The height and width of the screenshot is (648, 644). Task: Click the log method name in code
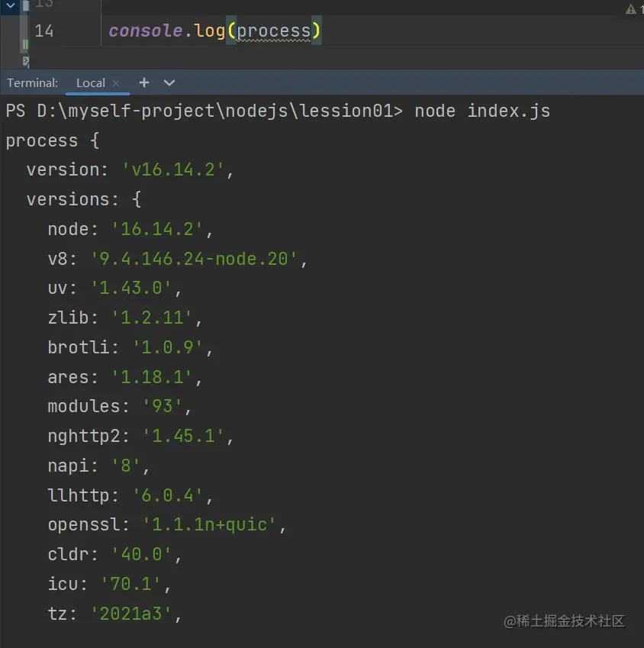click(x=210, y=31)
